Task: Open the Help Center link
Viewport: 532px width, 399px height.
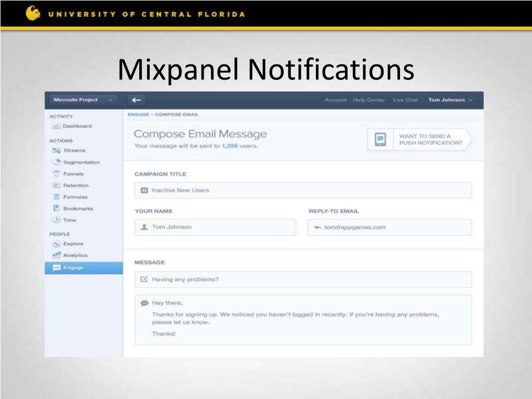Action: click(369, 100)
